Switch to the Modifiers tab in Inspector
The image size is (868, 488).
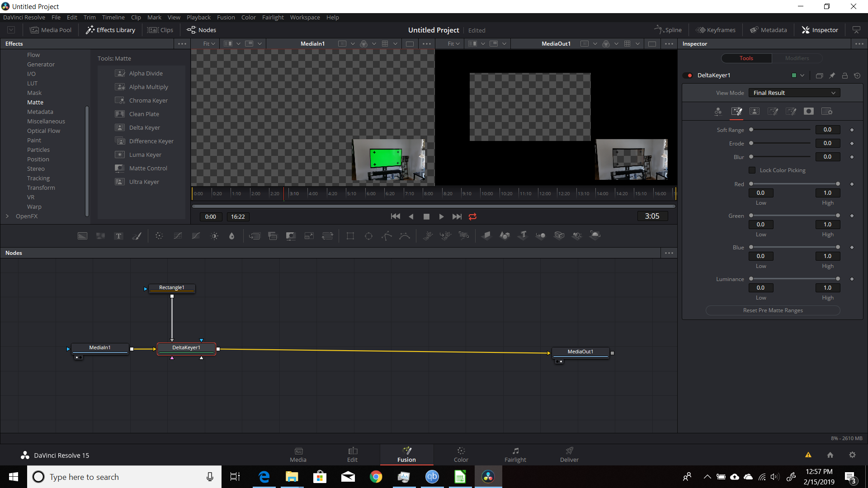pos(797,58)
